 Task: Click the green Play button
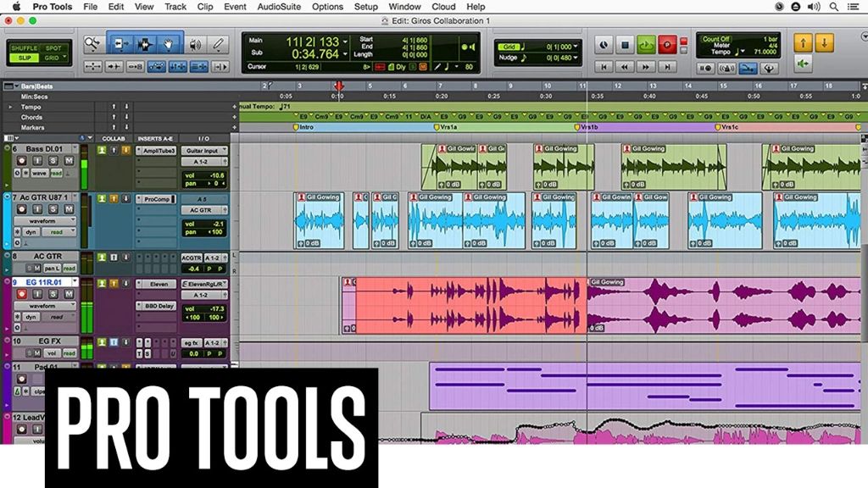pyautogui.click(x=646, y=45)
